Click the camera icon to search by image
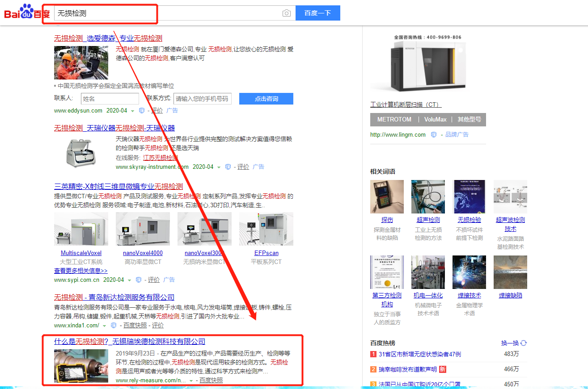588x389 pixels. [286, 13]
